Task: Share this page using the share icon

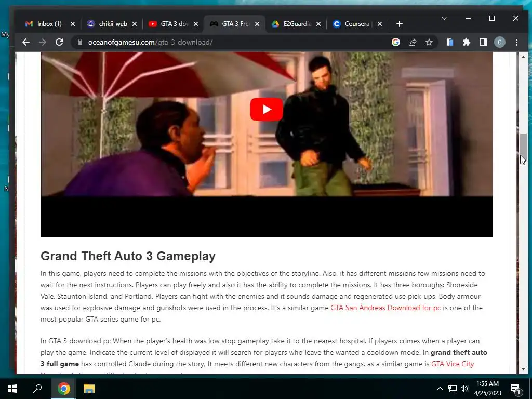Action: click(412, 42)
